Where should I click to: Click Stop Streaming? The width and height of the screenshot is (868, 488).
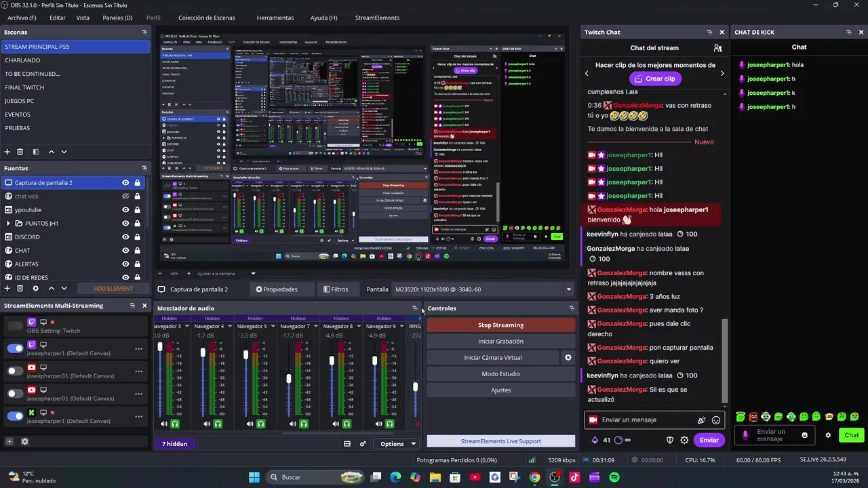[500, 325]
